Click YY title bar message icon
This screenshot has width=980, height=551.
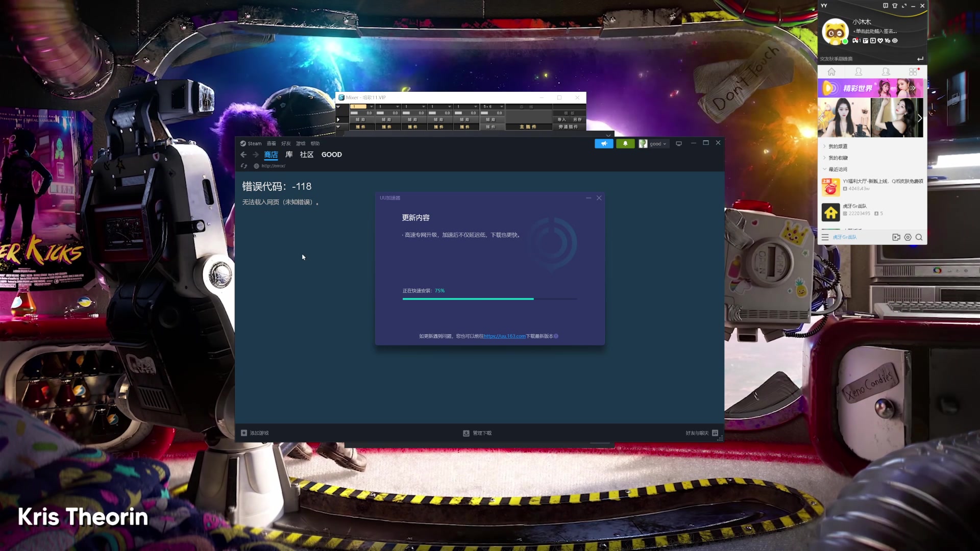(886, 6)
